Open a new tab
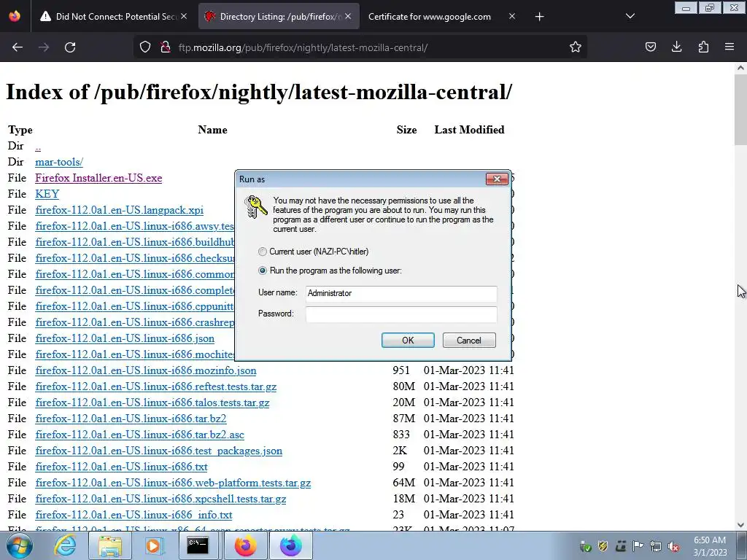 click(539, 17)
